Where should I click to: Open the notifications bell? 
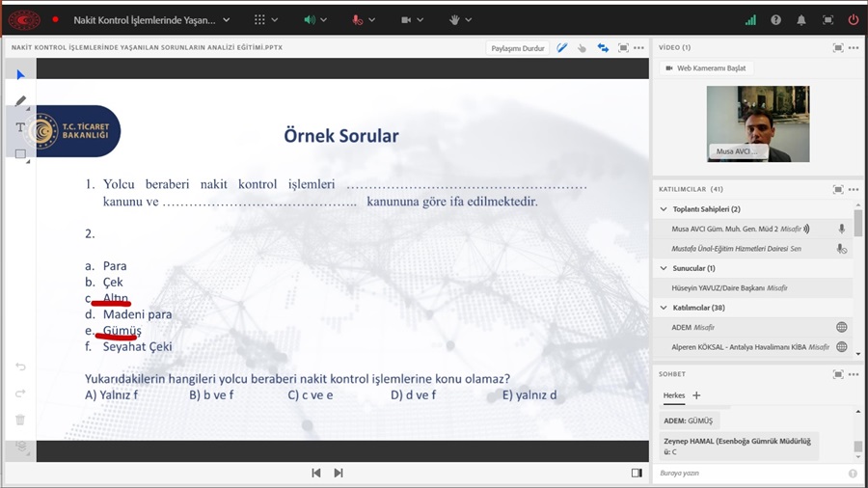(801, 19)
